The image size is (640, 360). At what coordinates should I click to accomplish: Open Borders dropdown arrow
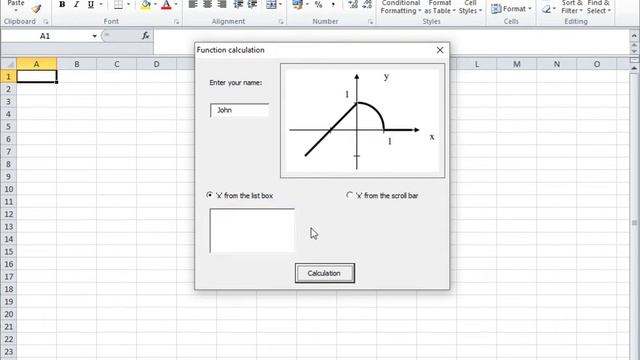tap(128, 4)
